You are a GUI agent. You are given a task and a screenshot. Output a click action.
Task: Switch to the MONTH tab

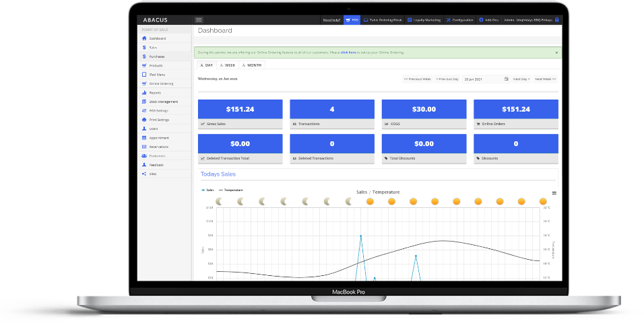[251, 65]
